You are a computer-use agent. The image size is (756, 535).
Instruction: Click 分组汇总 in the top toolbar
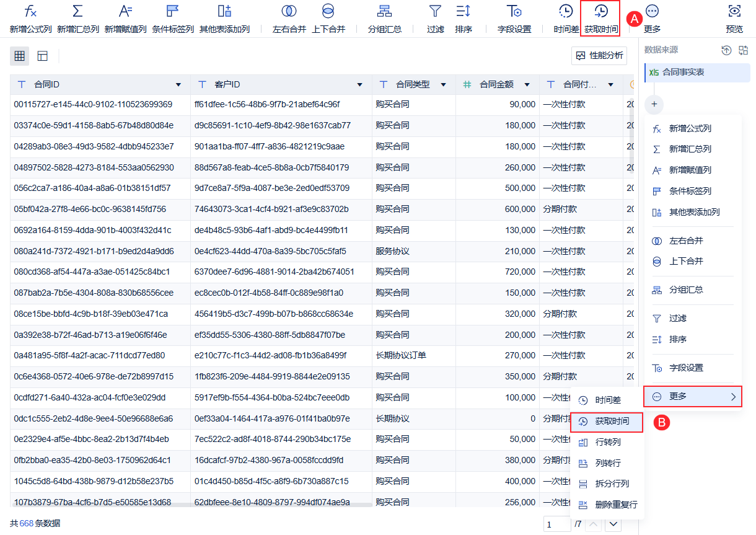pyautogui.click(x=385, y=19)
